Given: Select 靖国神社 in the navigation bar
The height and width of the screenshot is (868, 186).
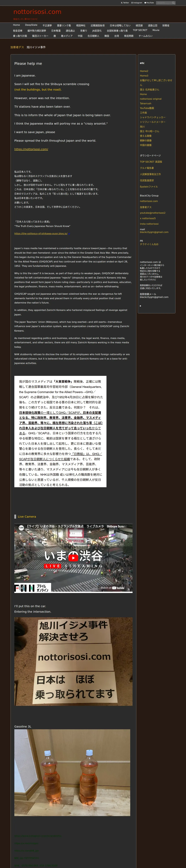Looking at the screenshot, I should pyautogui.click(x=81, y=25).
